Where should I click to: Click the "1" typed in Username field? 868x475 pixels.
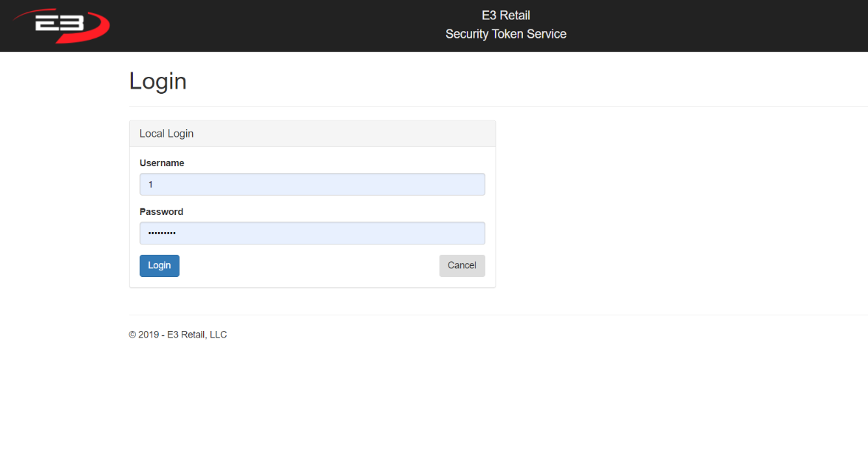(151, 185)
